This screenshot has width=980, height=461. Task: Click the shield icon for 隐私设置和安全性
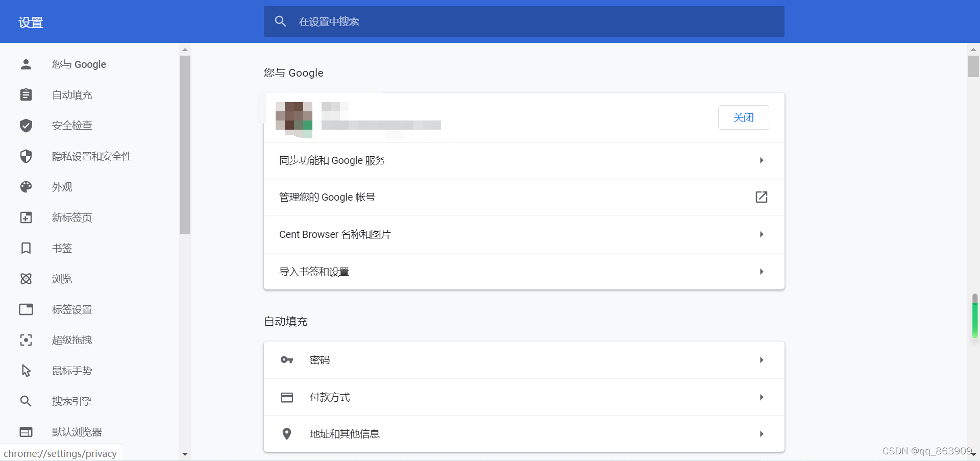click(x=26, y=156)
